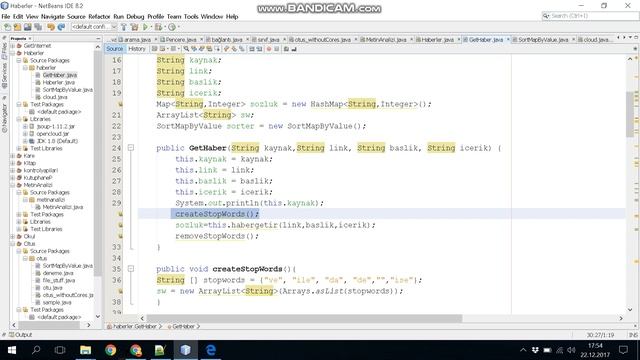Click the editor vertical scrollbar thumb
640x360 pixels.
[x=630, y=114]
